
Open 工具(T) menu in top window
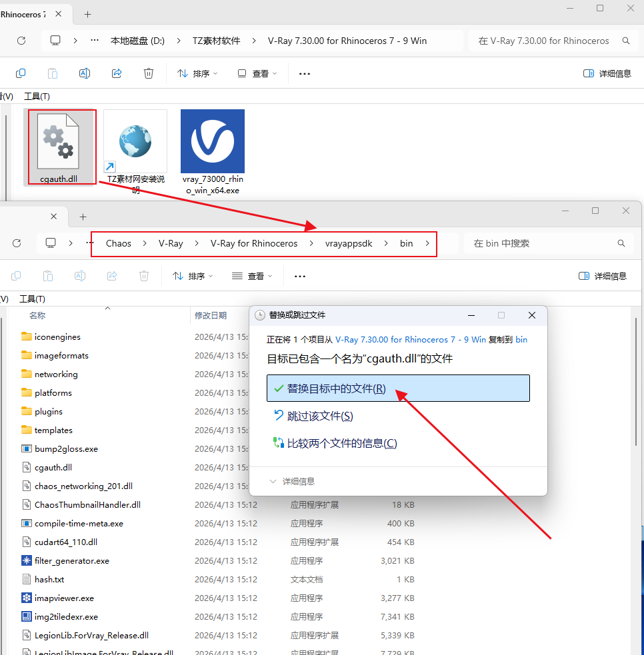tap(37, 97)
